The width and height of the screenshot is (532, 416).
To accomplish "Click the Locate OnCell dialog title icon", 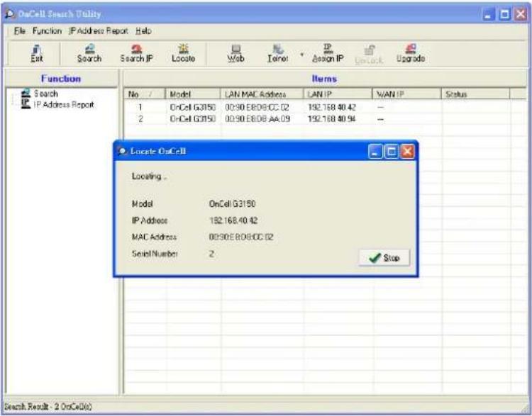I will coord(123,151).
